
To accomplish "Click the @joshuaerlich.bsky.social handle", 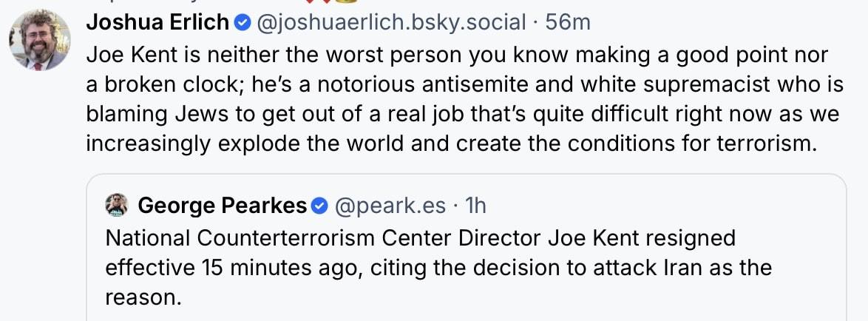I will (390, 23).
